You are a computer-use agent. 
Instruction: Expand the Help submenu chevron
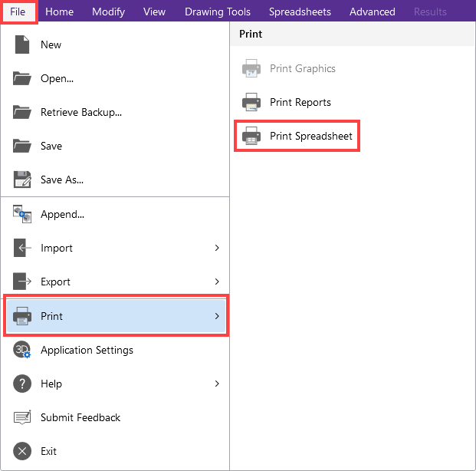click(217, 384)
